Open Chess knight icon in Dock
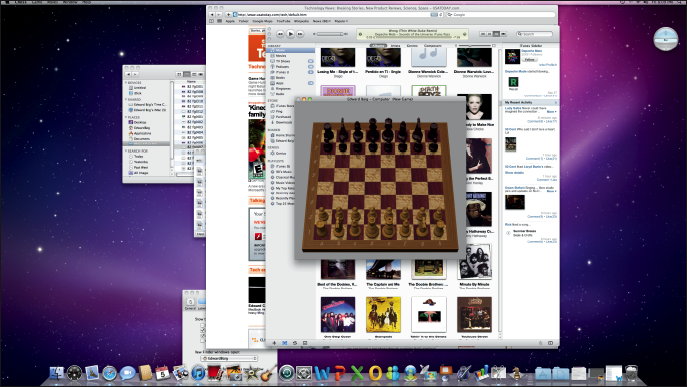 (x=516, y=373)
